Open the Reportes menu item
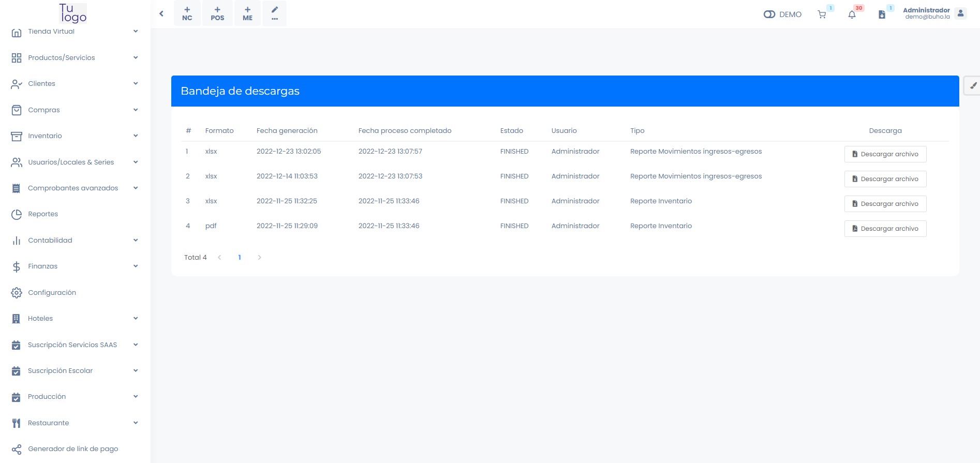Viewport: 980px width, 463px height. 43,214
